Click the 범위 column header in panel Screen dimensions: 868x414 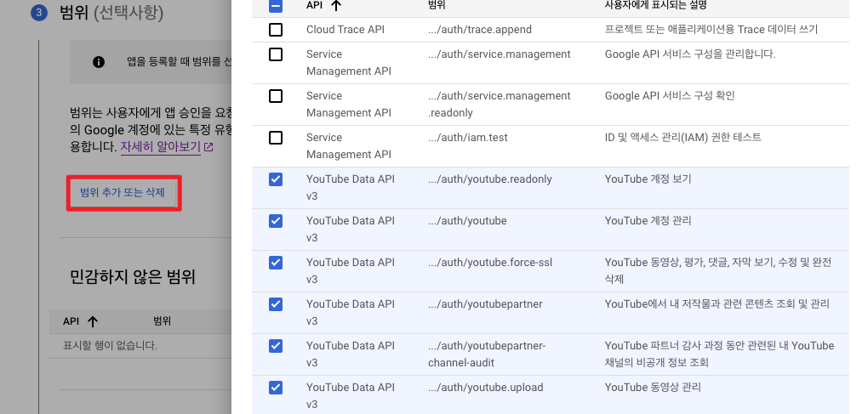tap(437, 5)
